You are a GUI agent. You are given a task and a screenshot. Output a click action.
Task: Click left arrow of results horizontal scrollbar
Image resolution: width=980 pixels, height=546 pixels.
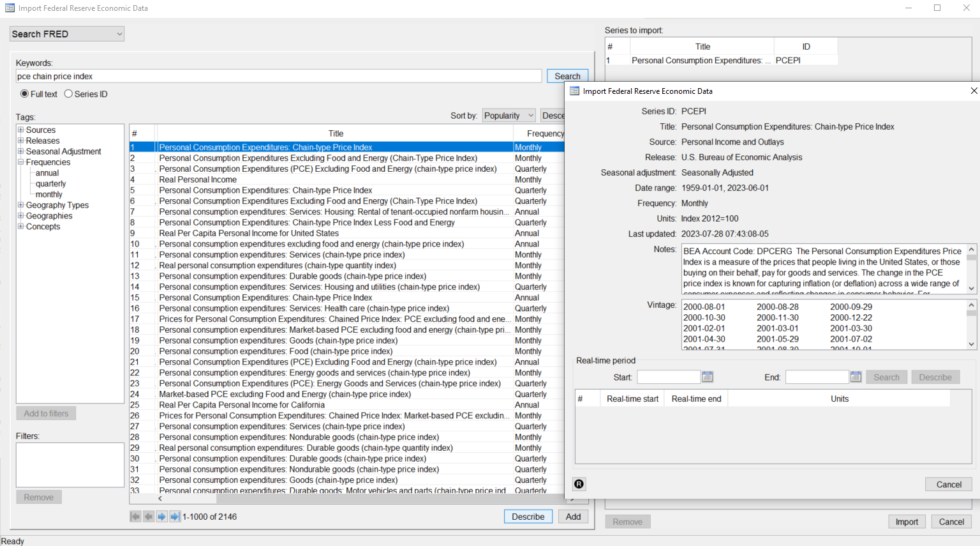click(160, 499)
